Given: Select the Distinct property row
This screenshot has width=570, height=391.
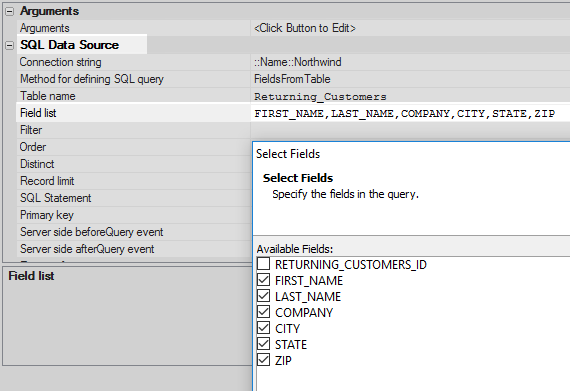Looking at the screenshot, I should pos(133,164).
